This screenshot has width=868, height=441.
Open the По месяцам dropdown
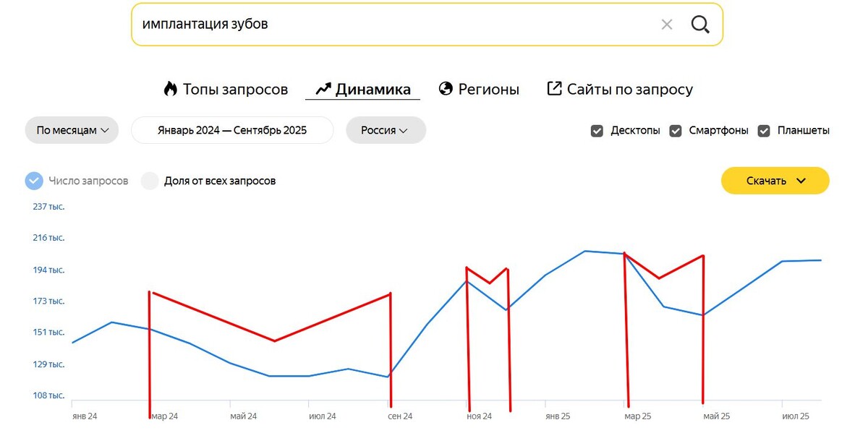(72, 130)
